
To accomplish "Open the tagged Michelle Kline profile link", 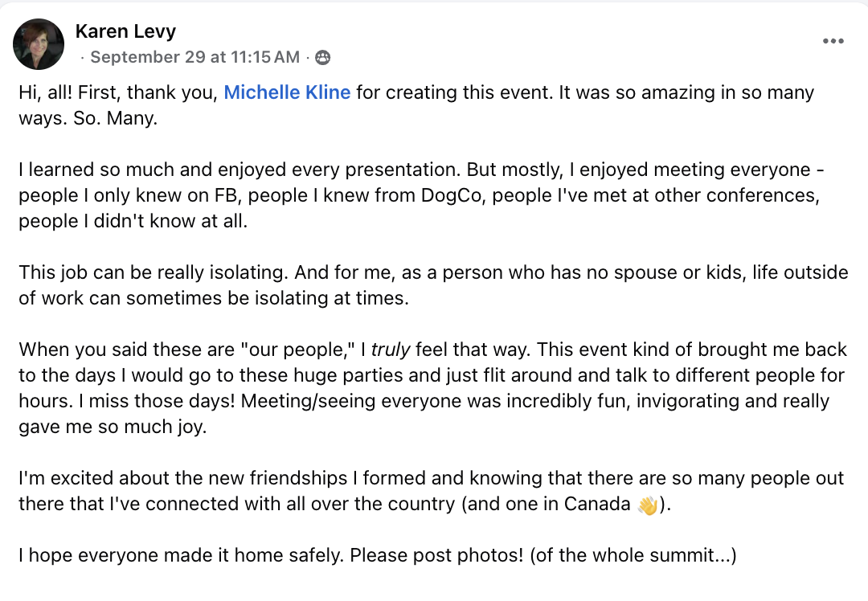I will (287, 92).
